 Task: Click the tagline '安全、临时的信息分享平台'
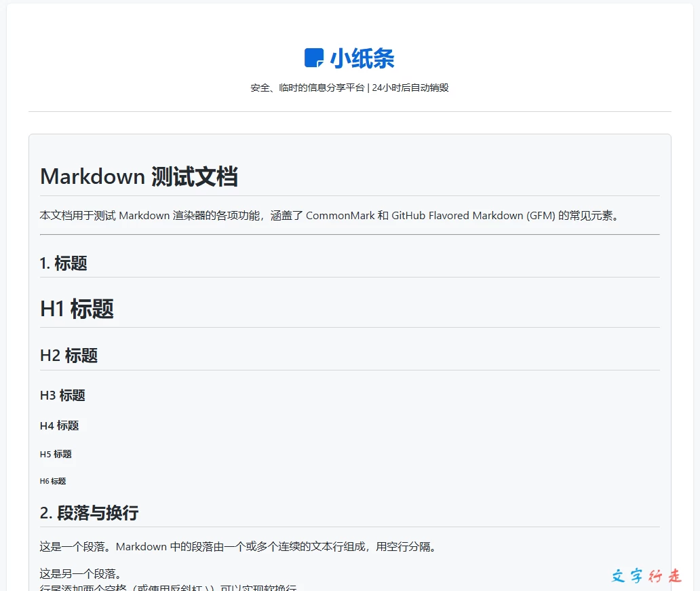coord(305,88)
